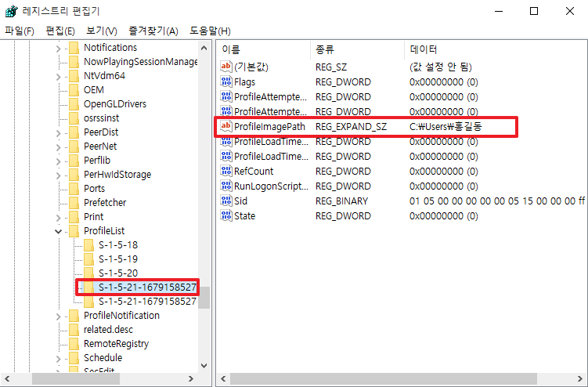
Task: Click the (값 설정 안 됨) data cell
Action: tap(440, 67)
